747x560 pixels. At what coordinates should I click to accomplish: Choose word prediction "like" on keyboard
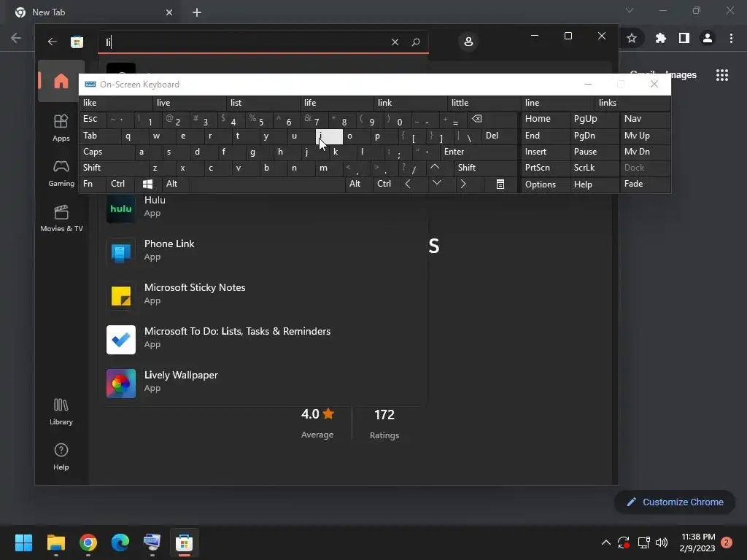tap(116, 103)
